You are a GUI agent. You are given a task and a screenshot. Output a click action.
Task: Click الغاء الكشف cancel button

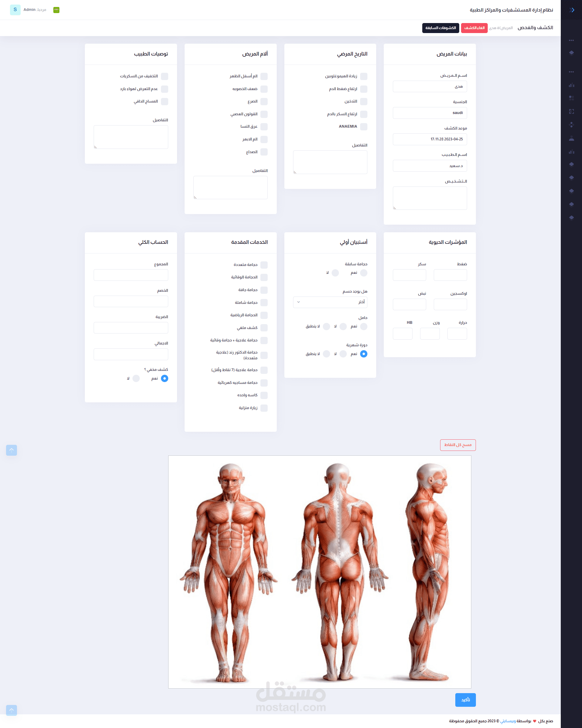click(474, 28)
